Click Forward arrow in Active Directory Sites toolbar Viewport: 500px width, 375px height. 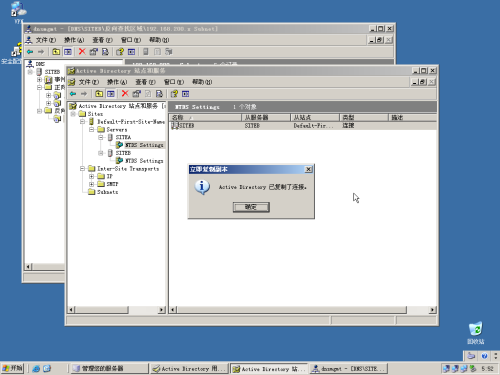[84, 94]
